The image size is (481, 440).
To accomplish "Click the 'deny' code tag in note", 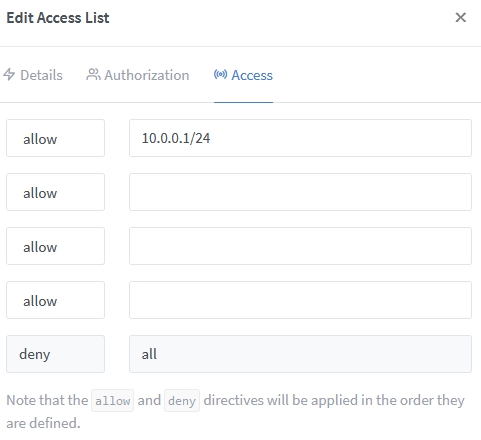I will click(182, 401).
